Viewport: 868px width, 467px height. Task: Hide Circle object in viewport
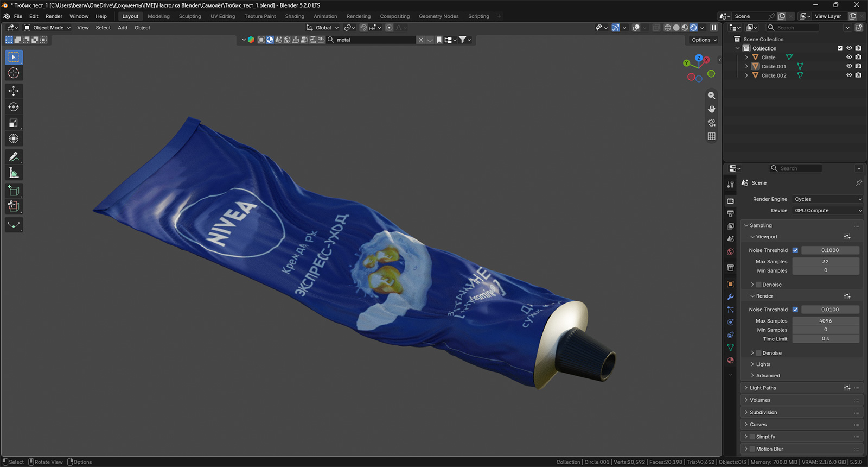pos(849,57)
